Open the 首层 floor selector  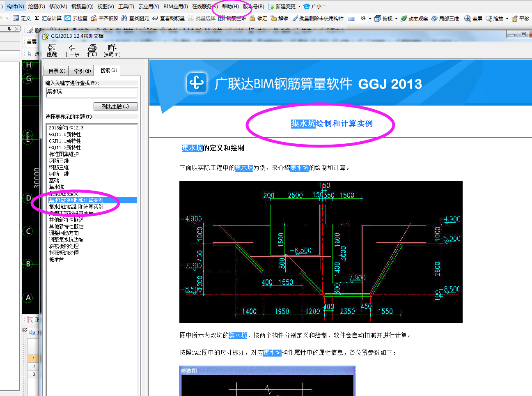[32, 41]
